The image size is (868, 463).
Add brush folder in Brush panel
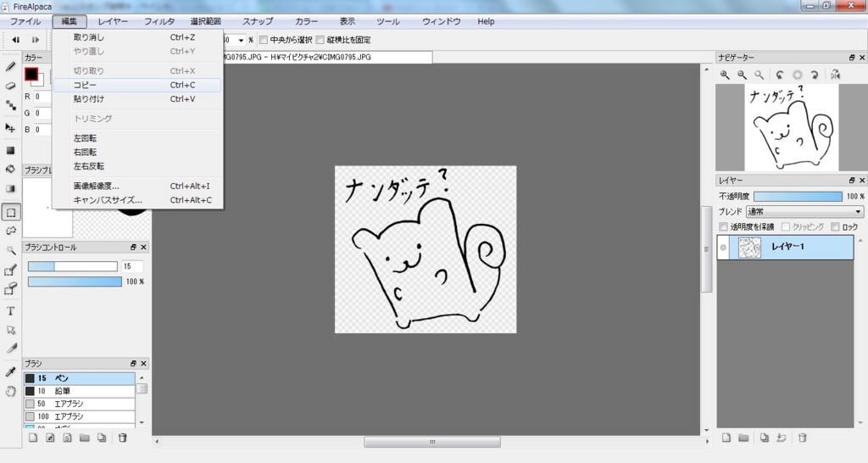point(84,438)
